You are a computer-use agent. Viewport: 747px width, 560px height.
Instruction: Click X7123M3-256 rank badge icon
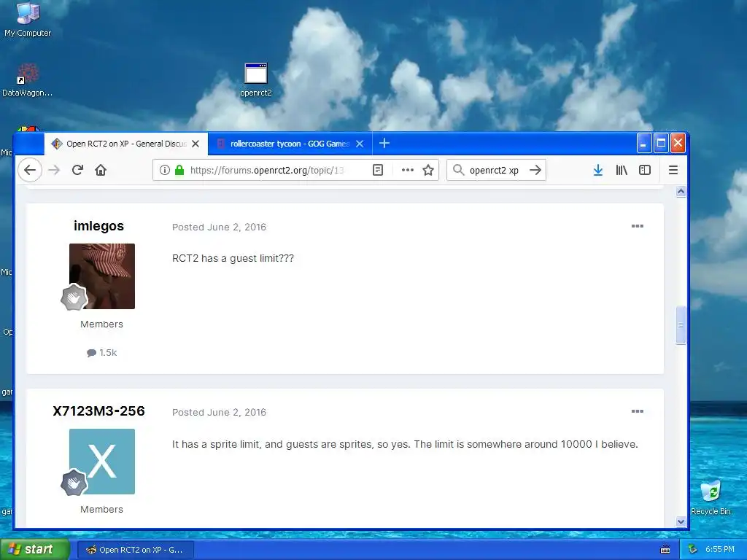click(74, 483)
